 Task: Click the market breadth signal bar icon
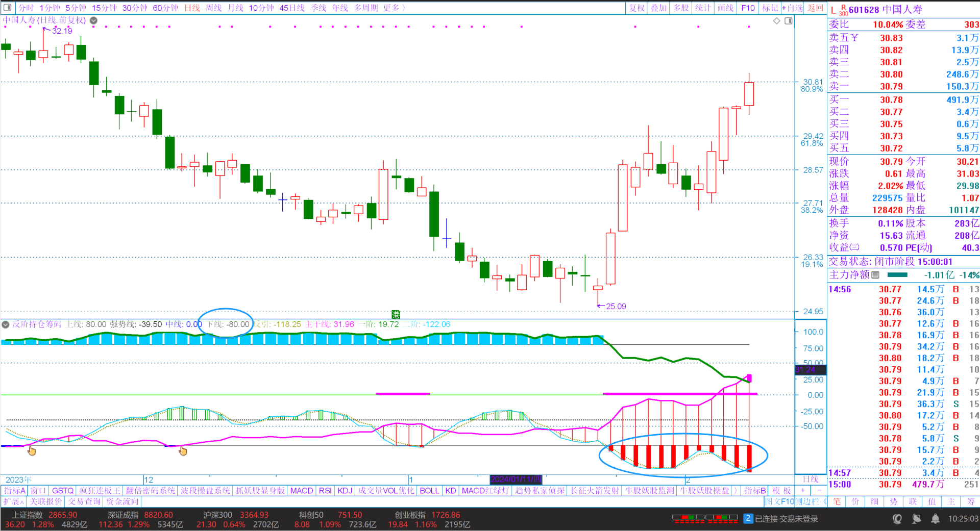(x=705, y=519)
